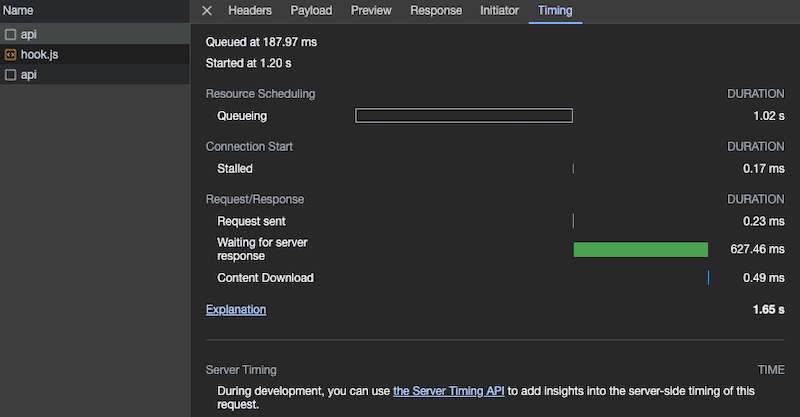This screenshot has width=800, height=417.
Task: Open the Headers tab
Action: (x=250, y=11)
